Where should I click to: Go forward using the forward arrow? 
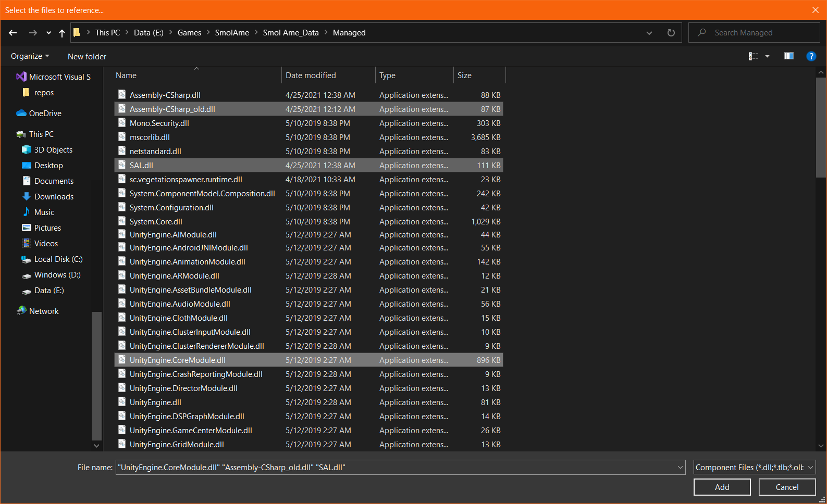pyautogui.click(x=33, y=33)
